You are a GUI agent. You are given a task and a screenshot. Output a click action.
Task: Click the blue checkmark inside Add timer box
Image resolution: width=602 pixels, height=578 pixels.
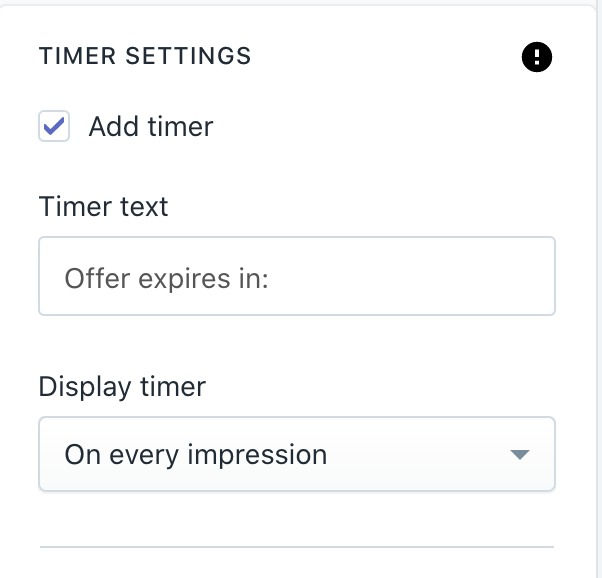[54, 126]
